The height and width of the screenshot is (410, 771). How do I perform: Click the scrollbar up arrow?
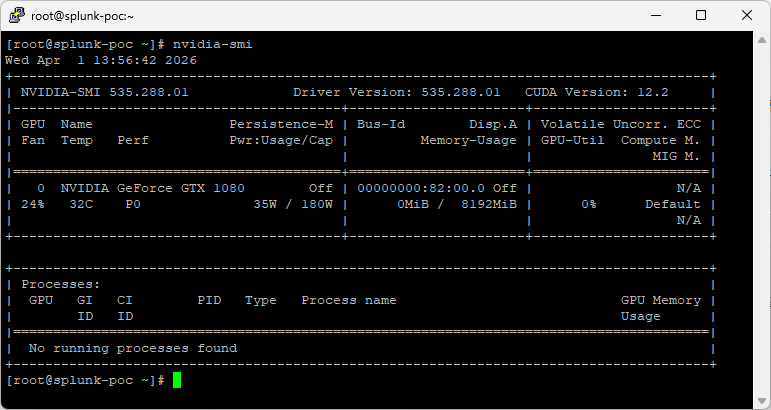(762, 40)
